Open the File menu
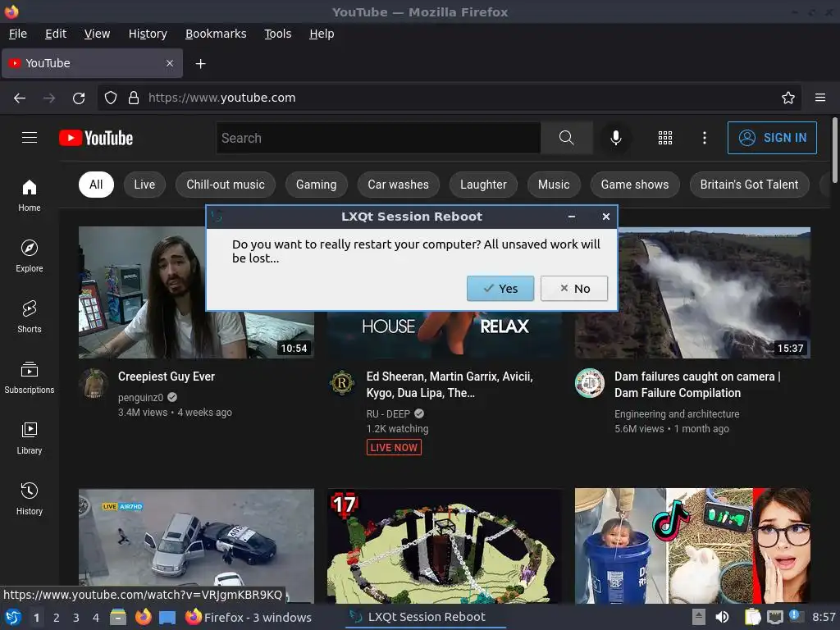 tap(18, 34)
